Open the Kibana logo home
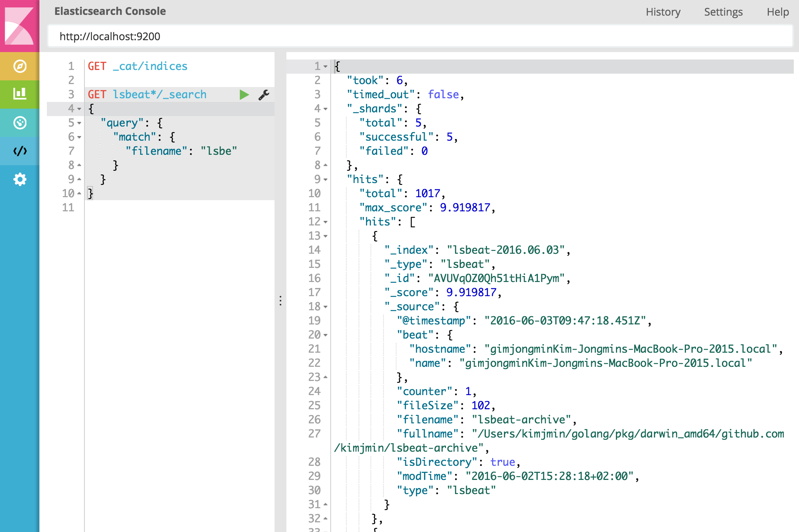799x532 pixels. point(19,26)
